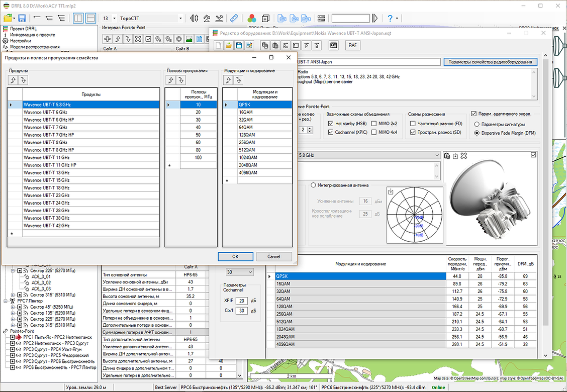The image size is (567, 392).
Task: Click the Параметры семейства радиооборудования button
Action: pyautogui.click(x=490, y=62)
